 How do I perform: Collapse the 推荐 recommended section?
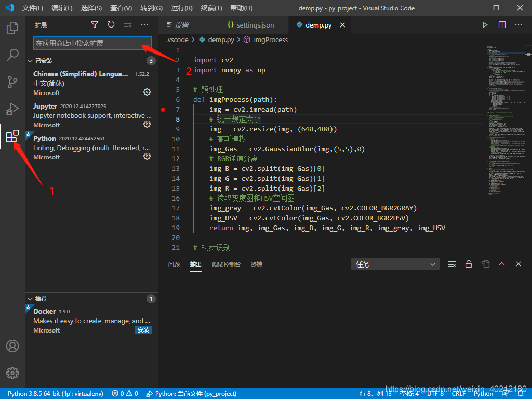pos(37,299)
